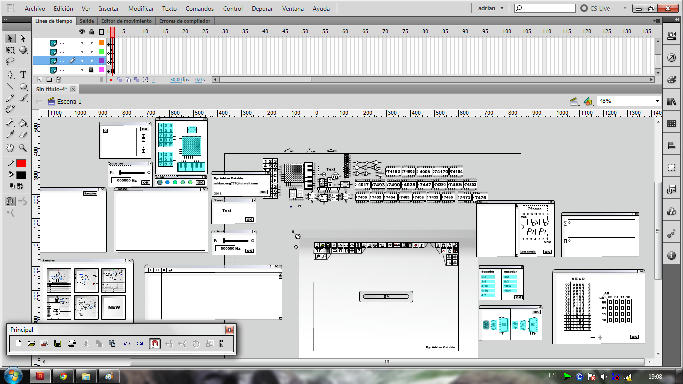Image resolution: width=683 pixels, height=384 pixels.
Task: Toggle show/hide all layers eye icon
Action: tap(82, 32)
